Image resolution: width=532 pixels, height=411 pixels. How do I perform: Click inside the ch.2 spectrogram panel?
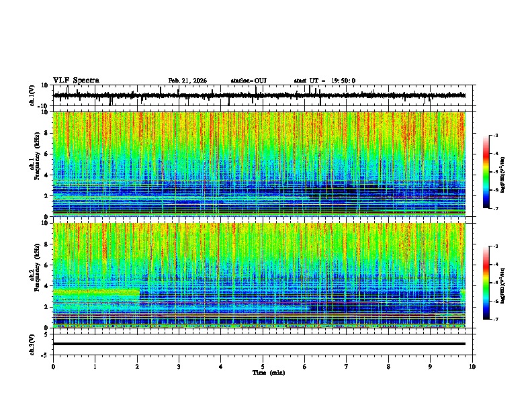tap(259, 275)
